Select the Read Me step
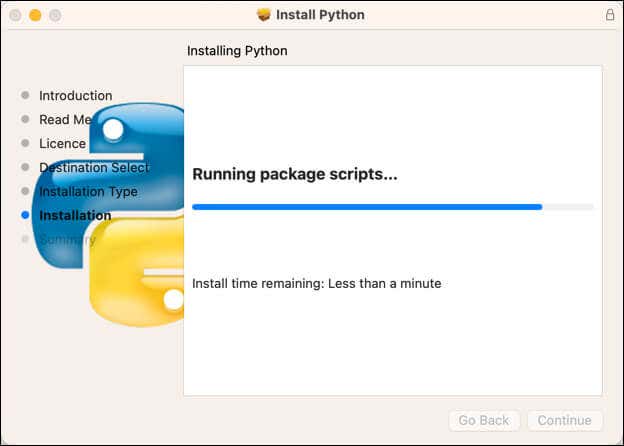 coord(66,119)
